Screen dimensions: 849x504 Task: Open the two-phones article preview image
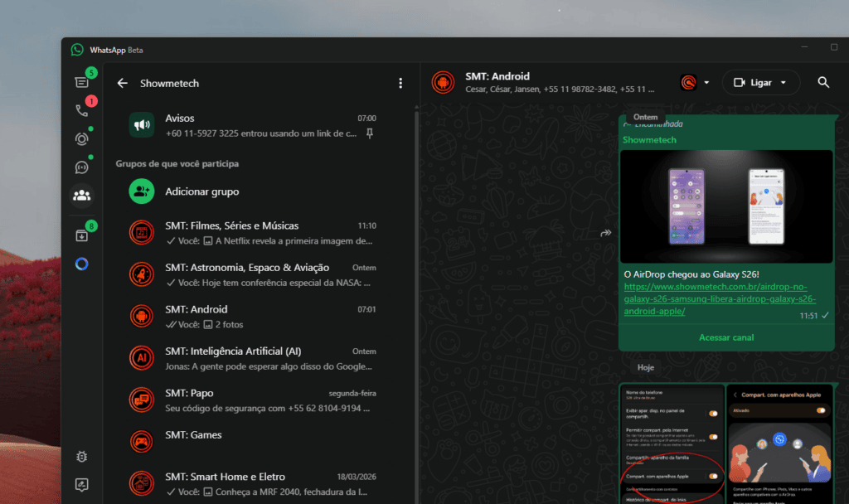[726, 206]
